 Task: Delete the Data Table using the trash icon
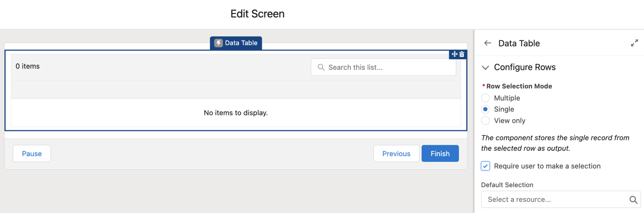click(x=462, y=54)
